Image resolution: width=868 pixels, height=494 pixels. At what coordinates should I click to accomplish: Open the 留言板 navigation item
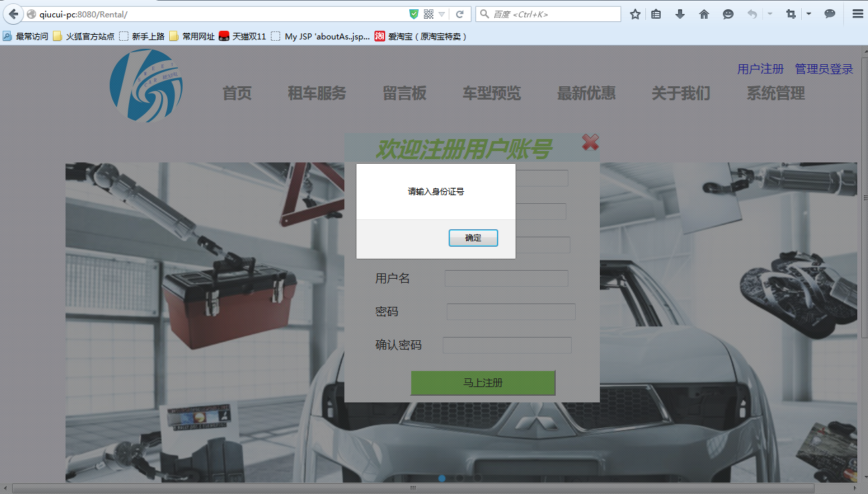click(x=405, y=94)
